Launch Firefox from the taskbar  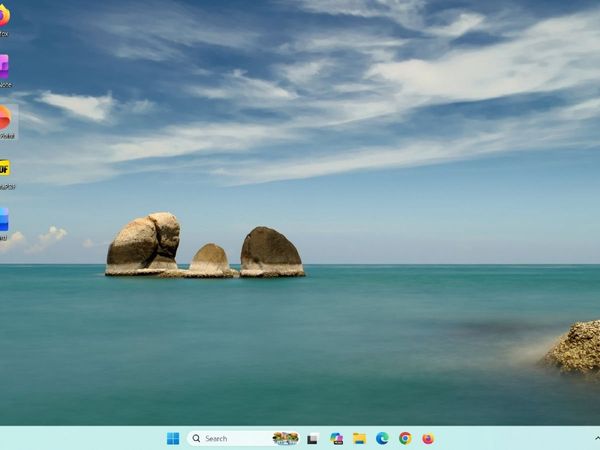click(x=428, y=439)
